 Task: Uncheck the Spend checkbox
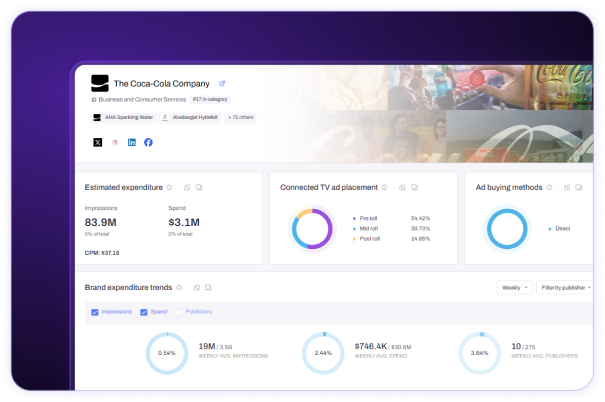click(144, 312)
